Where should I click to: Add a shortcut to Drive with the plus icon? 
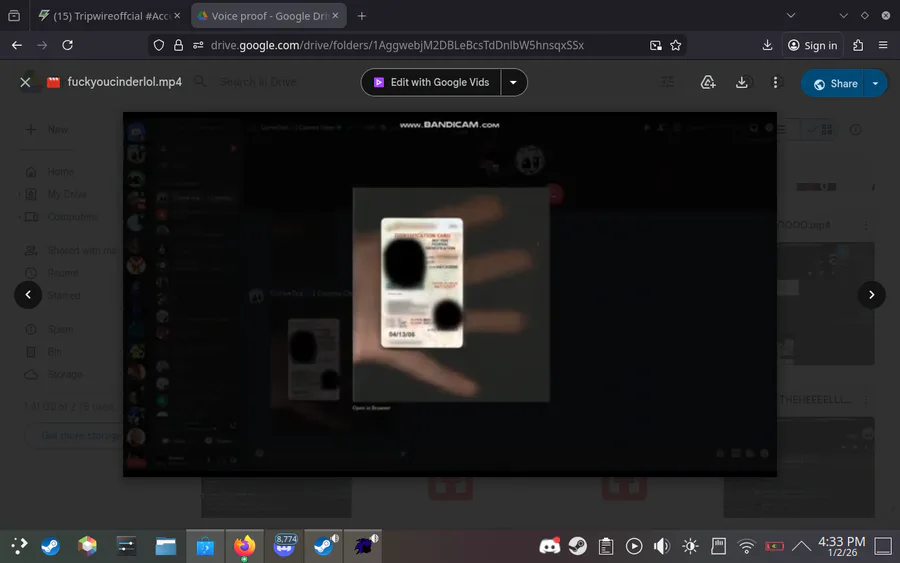coord(708,82)
